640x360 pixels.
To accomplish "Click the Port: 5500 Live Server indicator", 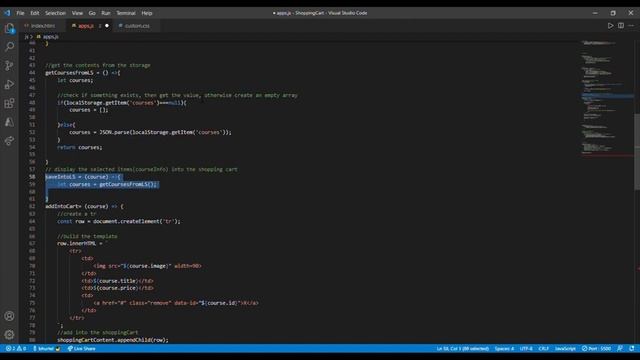I will point(596,349).
